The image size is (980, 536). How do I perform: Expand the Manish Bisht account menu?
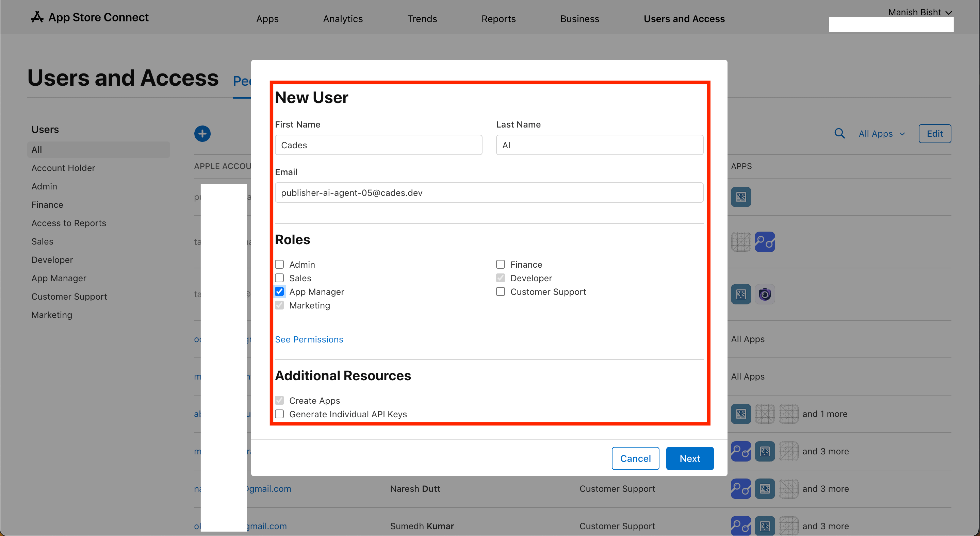[920, 12]
